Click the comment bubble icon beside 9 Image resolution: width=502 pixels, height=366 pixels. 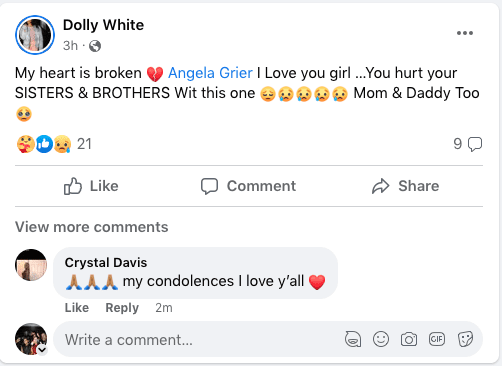click(475, 144)
